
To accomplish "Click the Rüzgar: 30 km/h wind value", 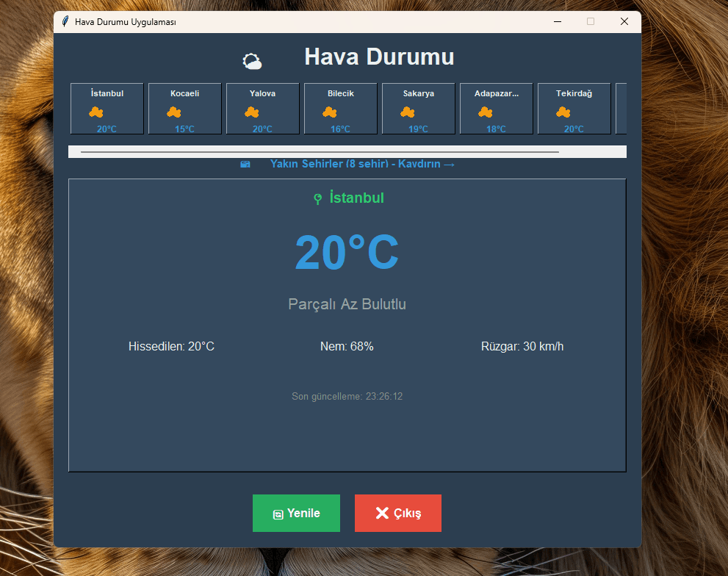I will click(x=522, y=347).
